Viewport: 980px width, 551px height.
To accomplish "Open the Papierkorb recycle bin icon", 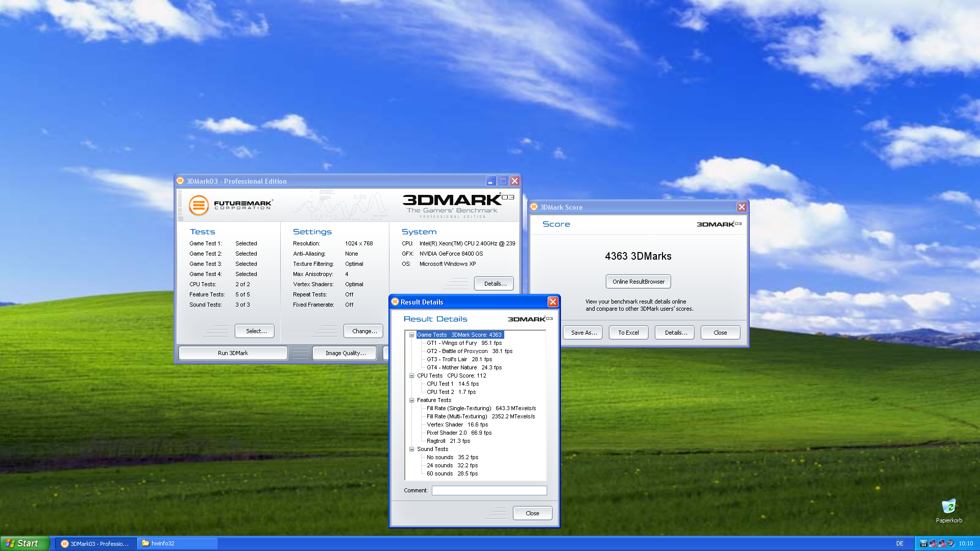I will click(x=949, y=507).
